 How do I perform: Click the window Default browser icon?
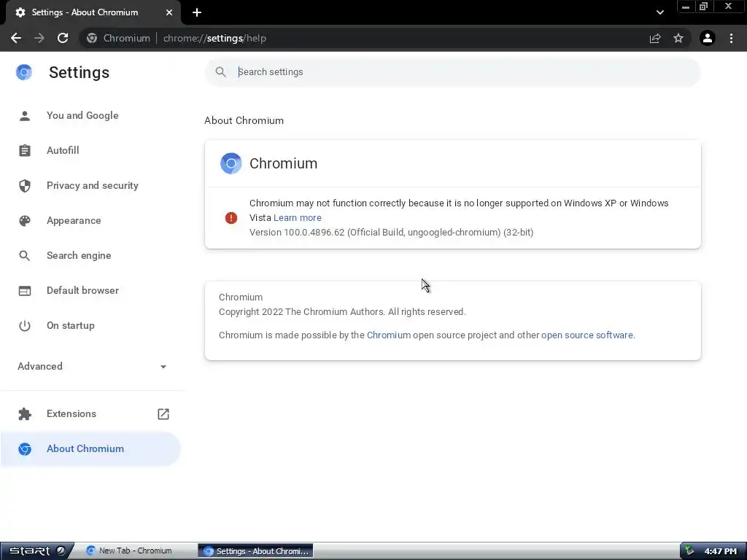click(25, 290)
